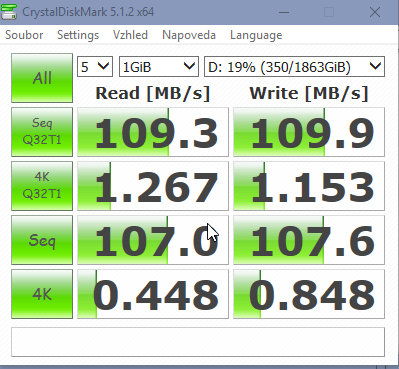The height and width of the screenshot is (369, 399).
Task: Click the Seq write result 107.6
Action: [309, 240]
